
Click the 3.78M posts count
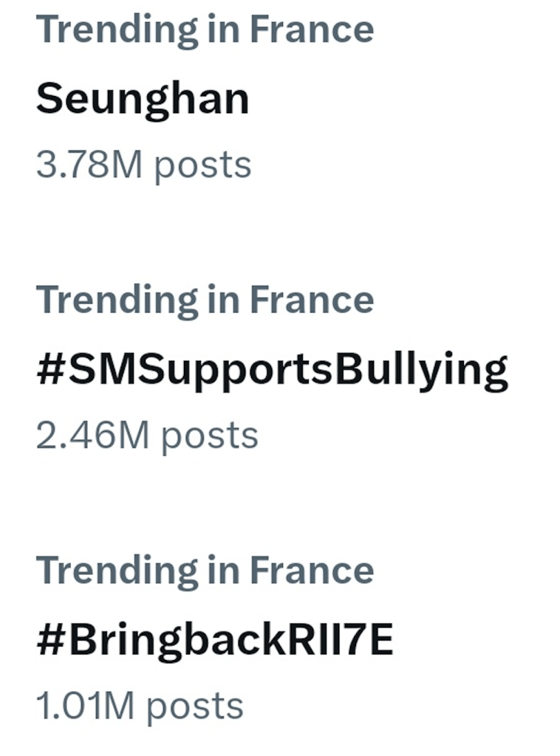tap(143, 165)
